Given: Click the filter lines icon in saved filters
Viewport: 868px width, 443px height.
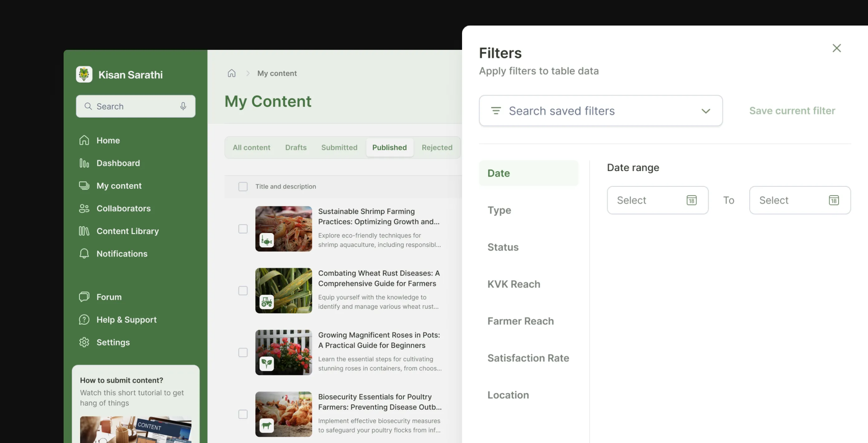Looking at the screenshot, I should click(496, 111).
